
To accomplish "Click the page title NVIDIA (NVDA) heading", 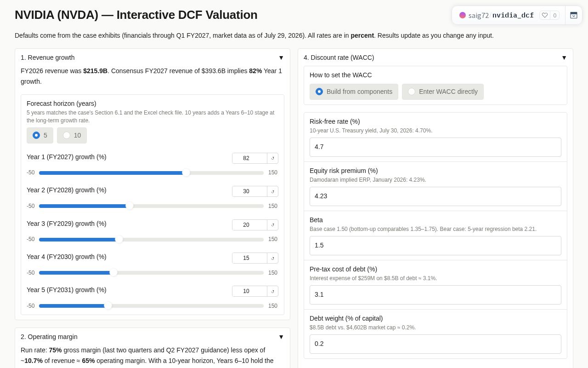I will click(136, 15).
